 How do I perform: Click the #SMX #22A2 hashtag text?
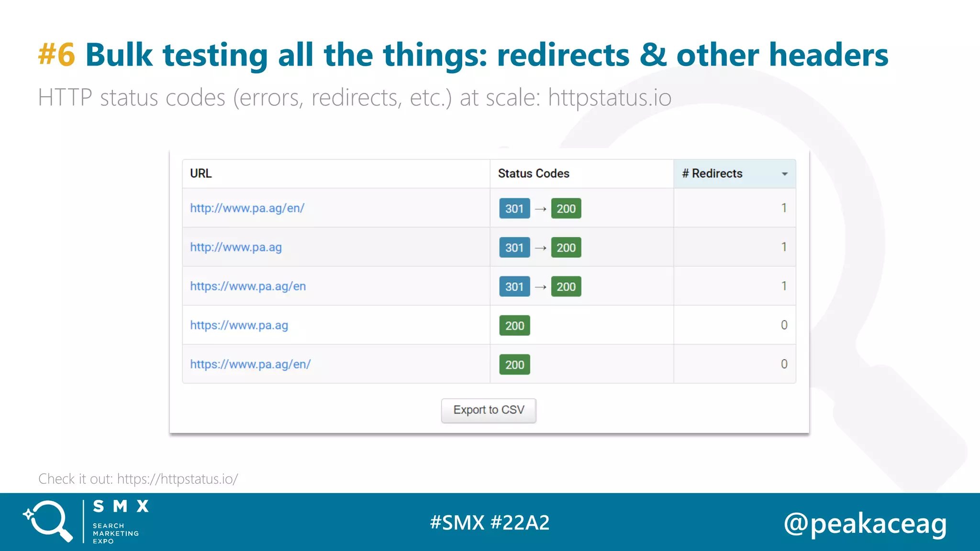(490, 522)
